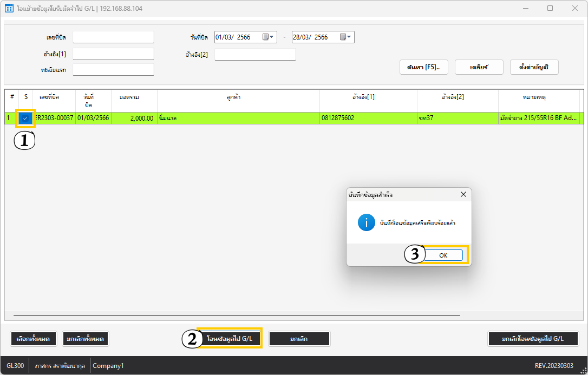This screenshot has width=588, height=375.
Task: Click the blue info icon in the dialog
Action: pyautogui.click(x=367, y=222)
